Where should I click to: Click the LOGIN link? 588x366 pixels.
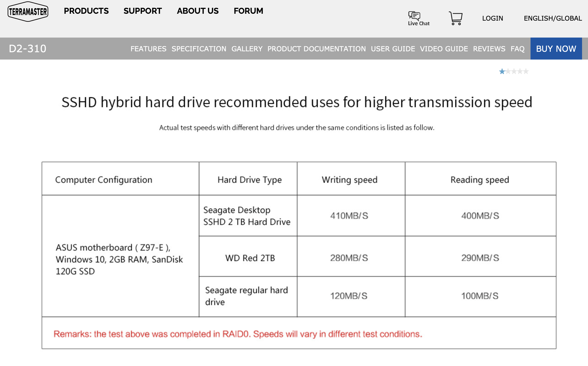coord(493,18)
